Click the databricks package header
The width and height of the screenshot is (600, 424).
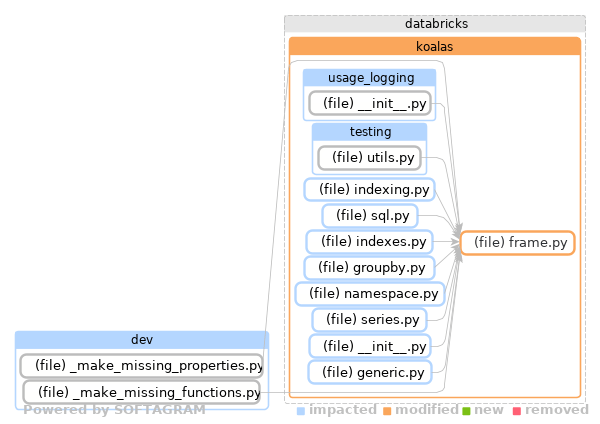435,24
